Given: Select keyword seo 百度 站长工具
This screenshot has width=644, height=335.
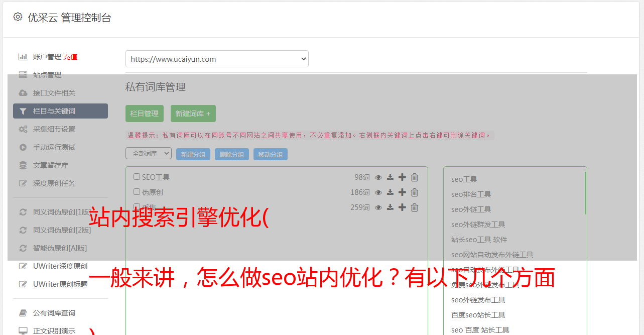Looking at the screenshot, I should [480, 330].
